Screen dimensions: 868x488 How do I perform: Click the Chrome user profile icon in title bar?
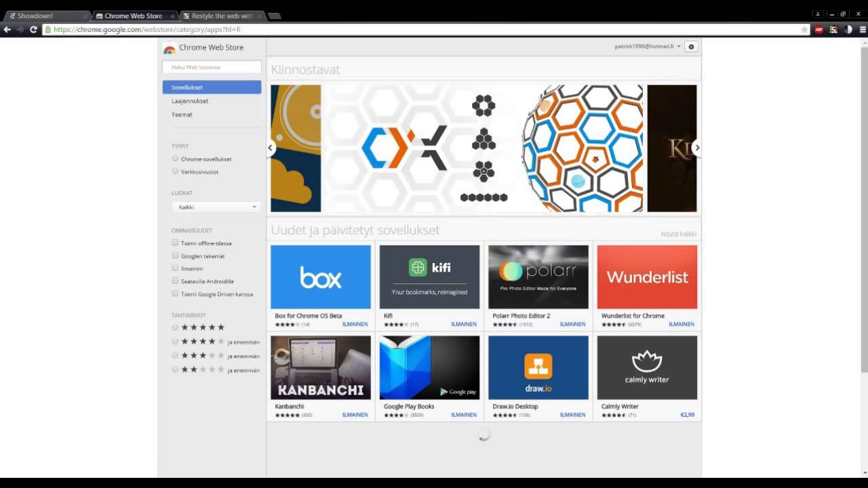(x=818, y=14)
